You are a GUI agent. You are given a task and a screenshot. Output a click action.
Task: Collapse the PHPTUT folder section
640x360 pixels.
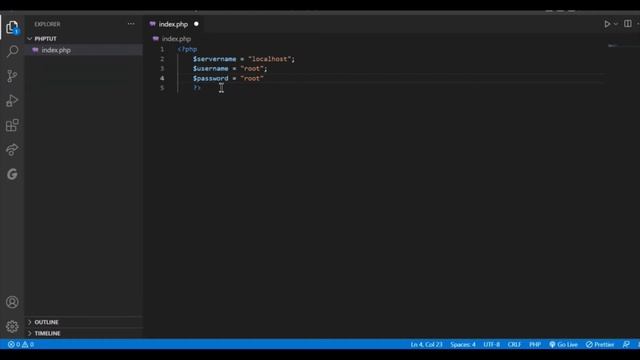[x=45, y=39]
